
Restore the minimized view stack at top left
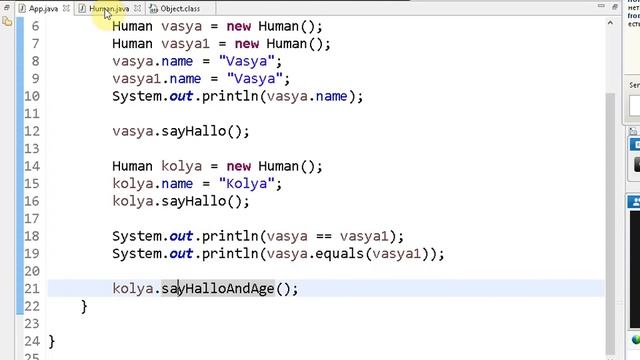coord(7,7)
